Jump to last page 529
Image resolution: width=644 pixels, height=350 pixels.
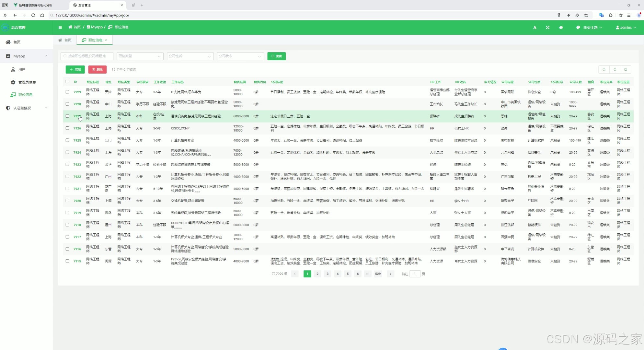pos(378,274)
